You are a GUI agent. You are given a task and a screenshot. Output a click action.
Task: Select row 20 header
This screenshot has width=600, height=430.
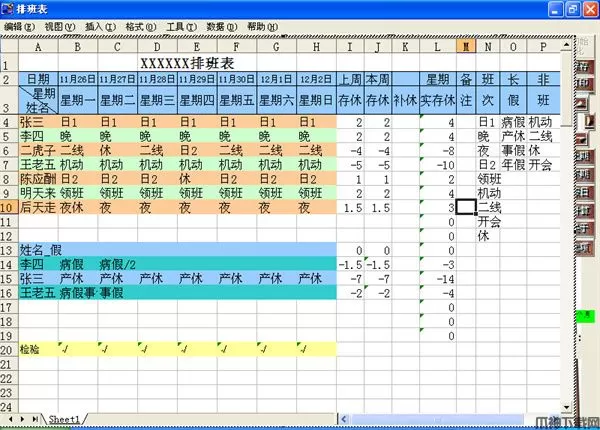[x=9, y=350]
